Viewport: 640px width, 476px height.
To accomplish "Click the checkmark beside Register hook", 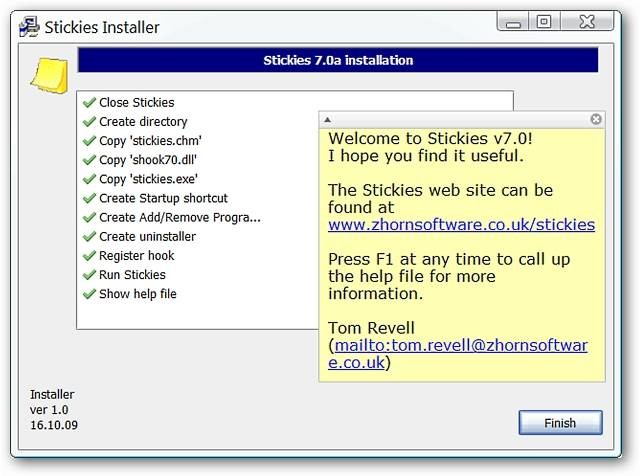I will point(89,256).
